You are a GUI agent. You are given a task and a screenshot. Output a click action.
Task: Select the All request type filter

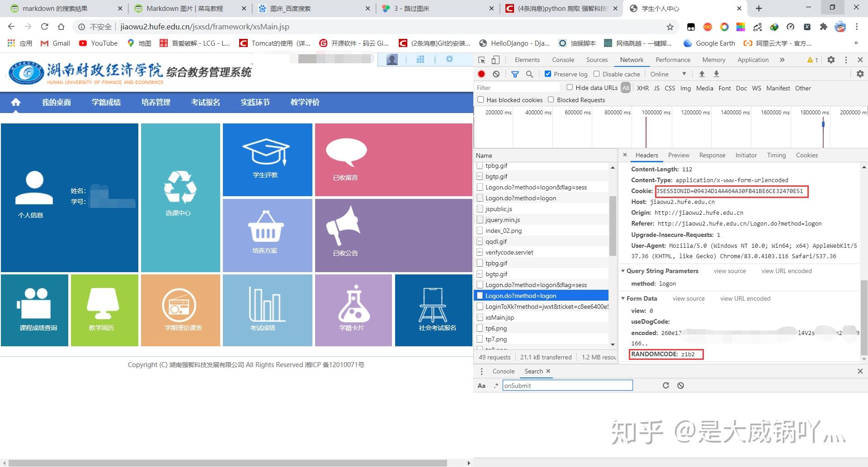click(x=626, y=88)
